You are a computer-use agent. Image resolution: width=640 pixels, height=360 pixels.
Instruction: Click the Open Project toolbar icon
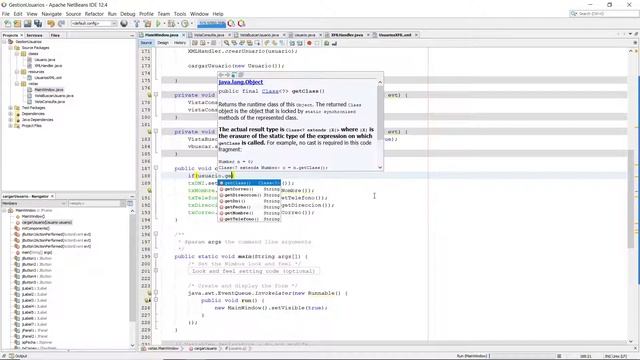tap(28, 24)
